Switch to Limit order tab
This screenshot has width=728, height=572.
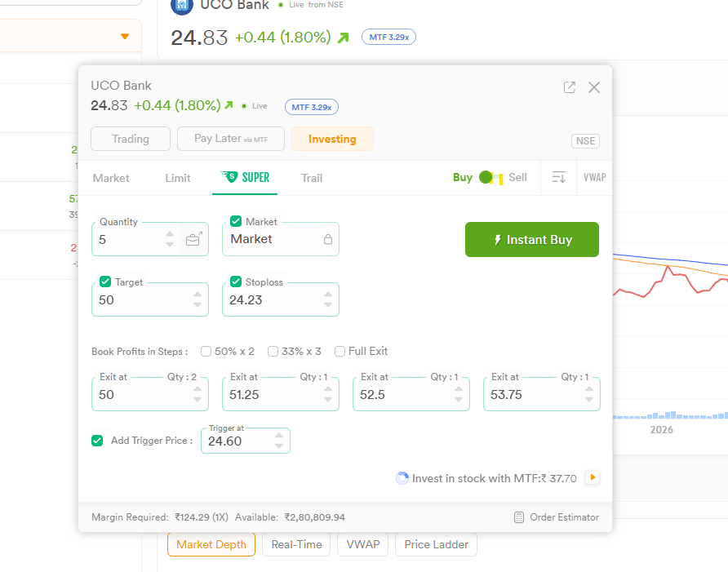178,178
